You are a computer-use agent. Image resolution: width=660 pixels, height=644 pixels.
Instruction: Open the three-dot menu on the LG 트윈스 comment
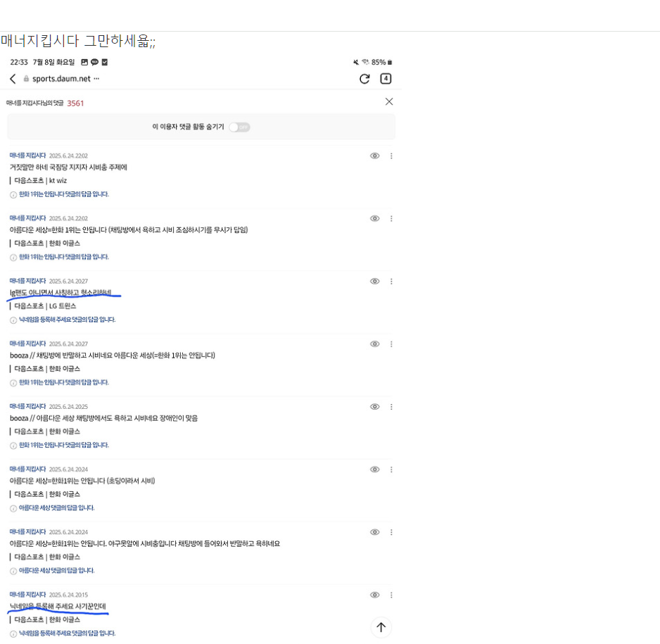(391, 281)
